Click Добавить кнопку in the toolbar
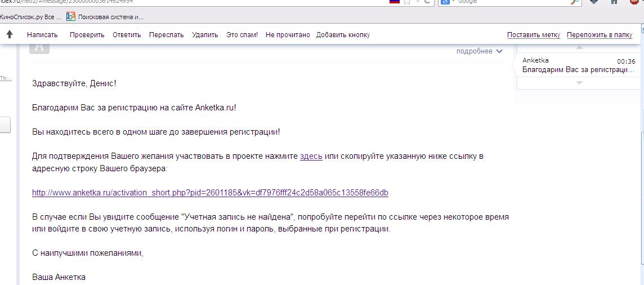Image resolution: width=644 pixels, height=285 pixels. 343,35
